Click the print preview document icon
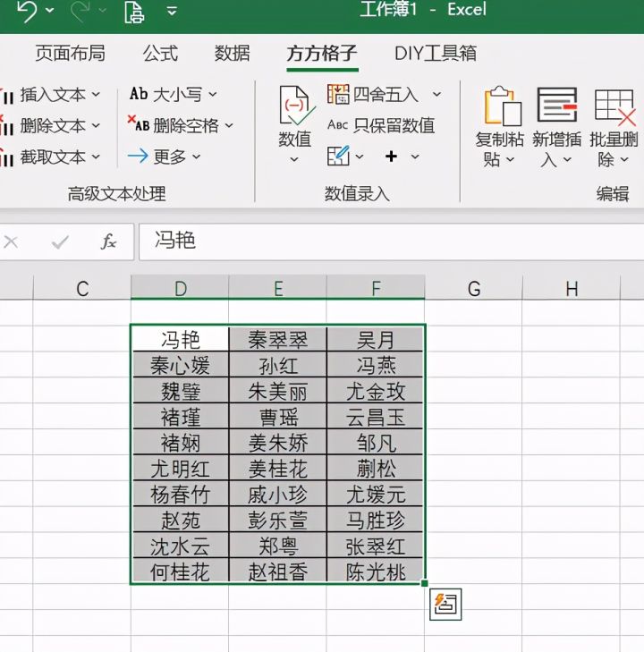The height and width of the screenshot is (652, 644). click(134, 11)
